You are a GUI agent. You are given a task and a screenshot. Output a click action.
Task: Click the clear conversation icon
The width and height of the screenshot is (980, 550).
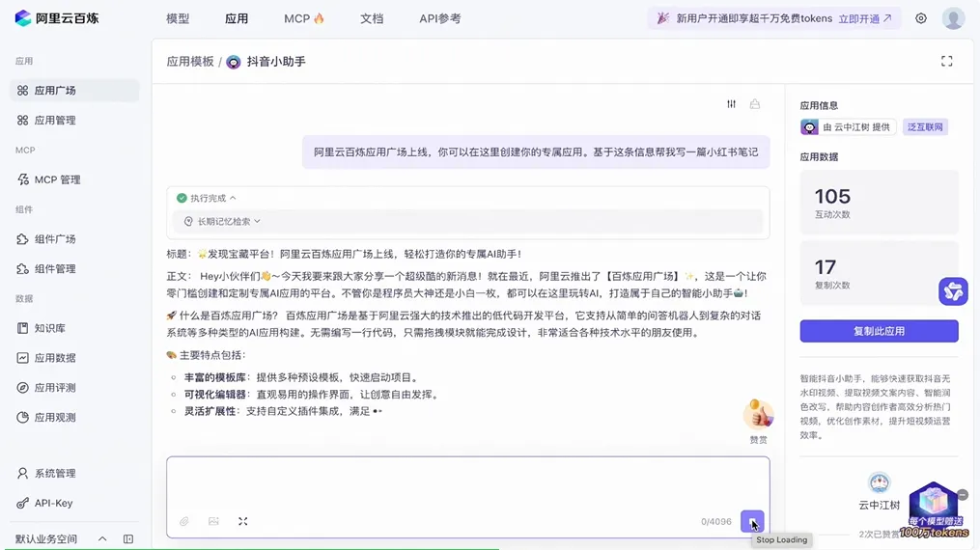tap(755, 104)
